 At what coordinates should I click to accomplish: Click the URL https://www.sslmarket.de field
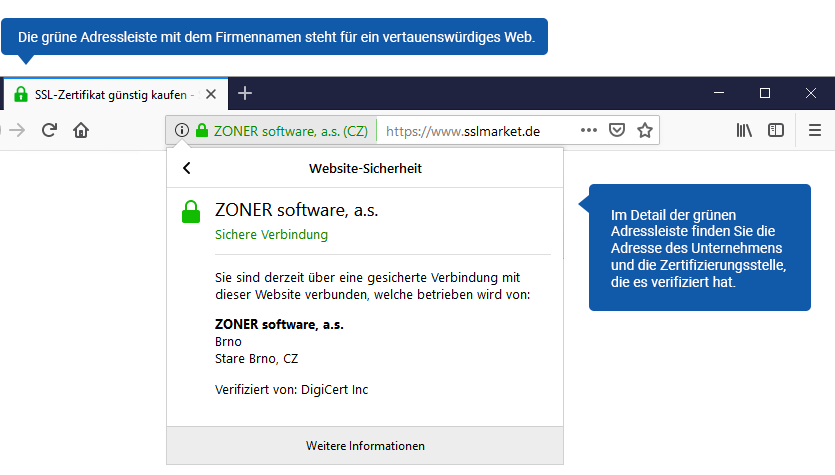[463, 131]
